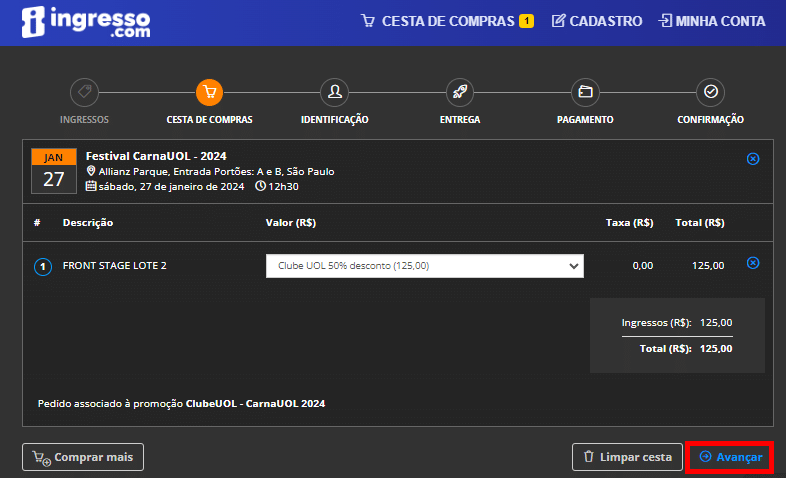Remove FRONT STAGE LOTE 2 ticket row
Image resolution: width=786 pixels, height=478 pixels.
click(753, 263)
